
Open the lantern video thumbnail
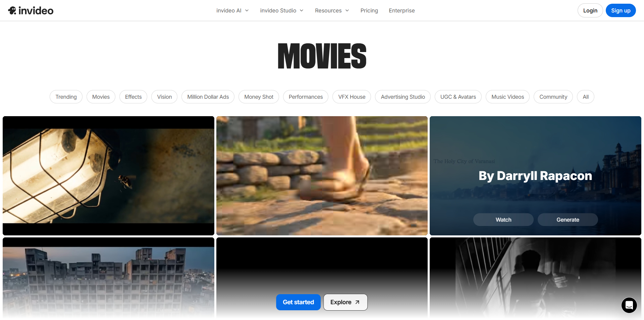click(x=108, y=175)
